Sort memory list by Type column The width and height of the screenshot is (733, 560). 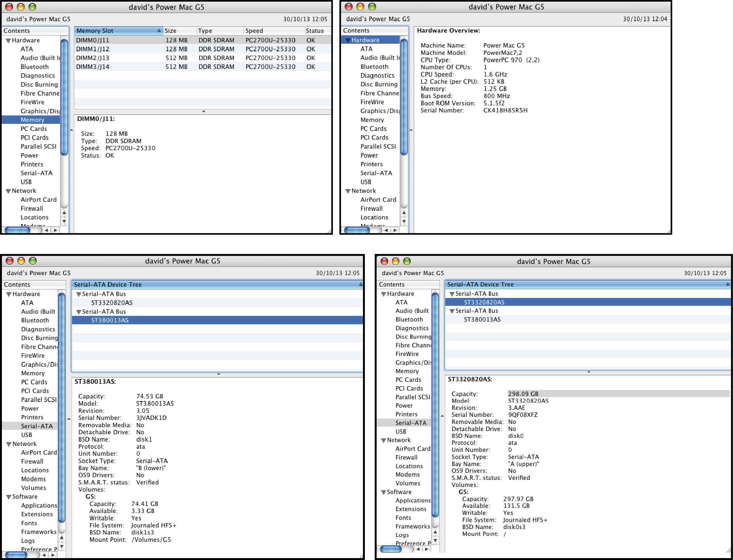(x=220, y=31)
